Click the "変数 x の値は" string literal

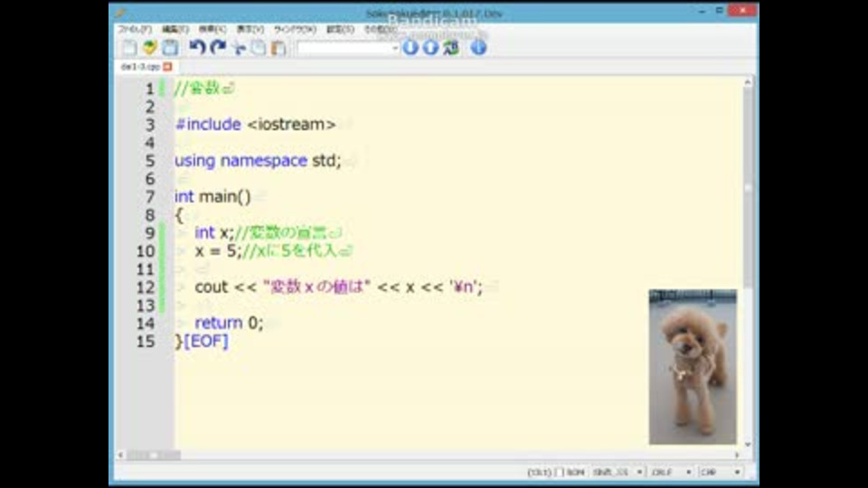coord(316,286)
